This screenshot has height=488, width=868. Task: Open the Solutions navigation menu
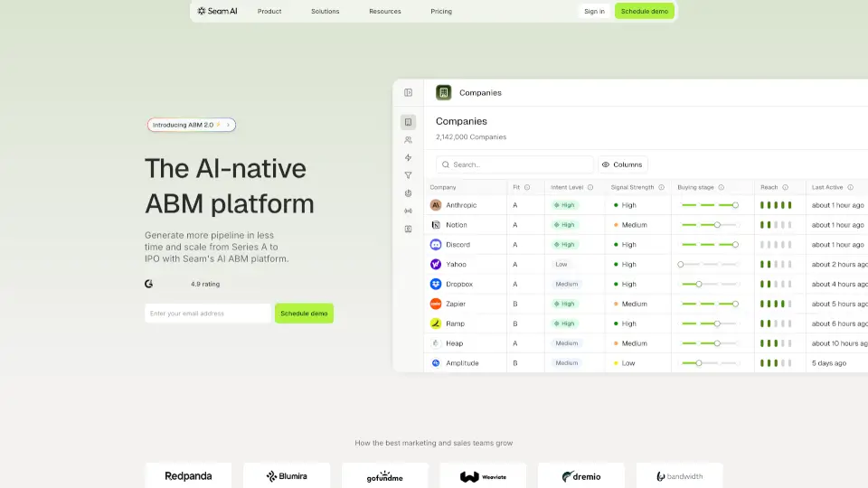325,12
